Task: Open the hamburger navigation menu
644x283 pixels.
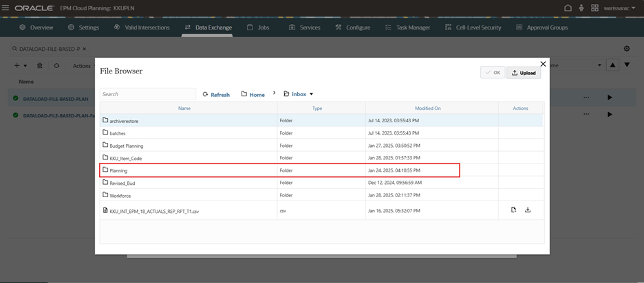Action: (6, 8)
